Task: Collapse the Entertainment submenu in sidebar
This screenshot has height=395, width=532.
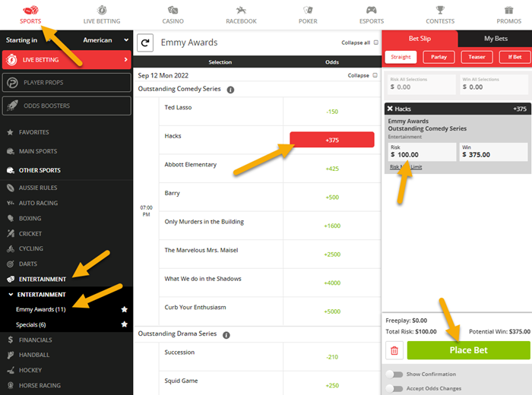Action: [x=11, y=295]
